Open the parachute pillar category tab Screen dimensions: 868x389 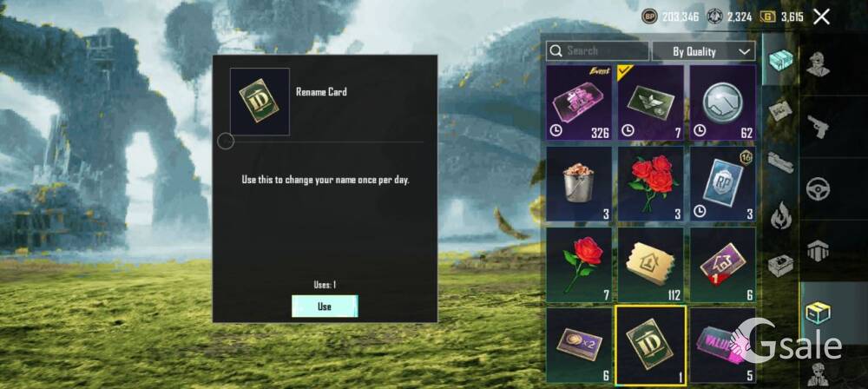point(818,250)
